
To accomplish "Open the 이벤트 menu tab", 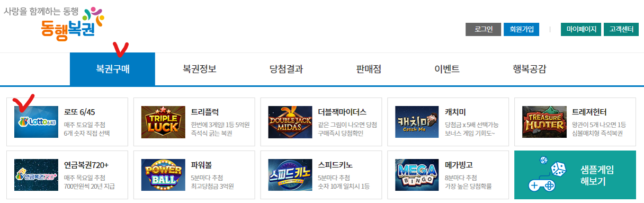I will [447, 69].
